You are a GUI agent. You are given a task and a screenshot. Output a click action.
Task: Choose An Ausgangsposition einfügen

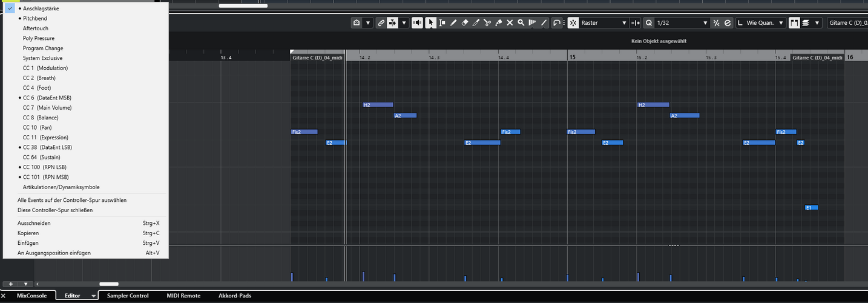[x=85, y=253]
